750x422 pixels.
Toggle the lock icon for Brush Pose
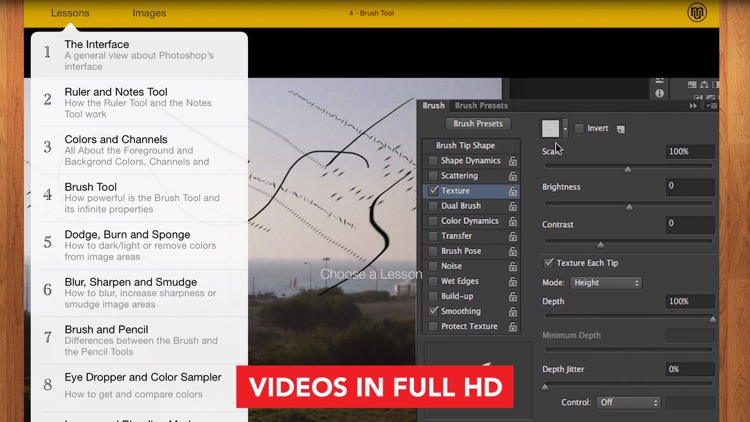513,251
